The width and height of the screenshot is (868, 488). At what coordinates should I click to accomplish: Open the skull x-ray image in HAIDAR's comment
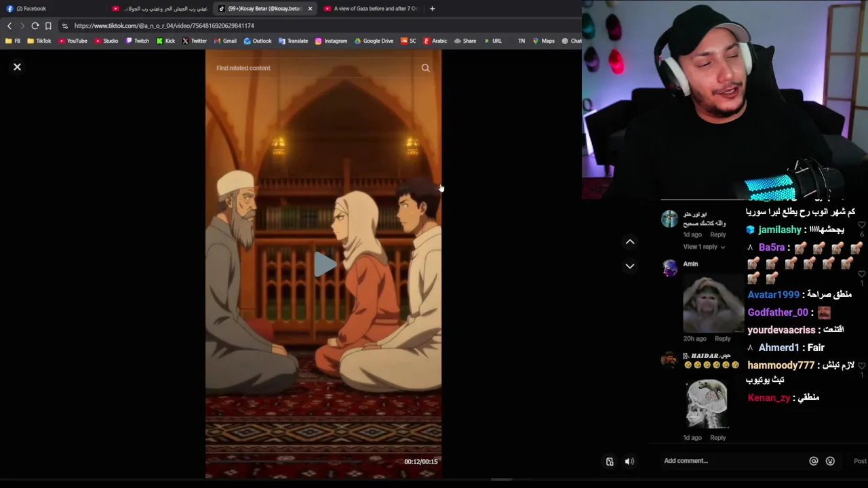[x=707, y=403]
